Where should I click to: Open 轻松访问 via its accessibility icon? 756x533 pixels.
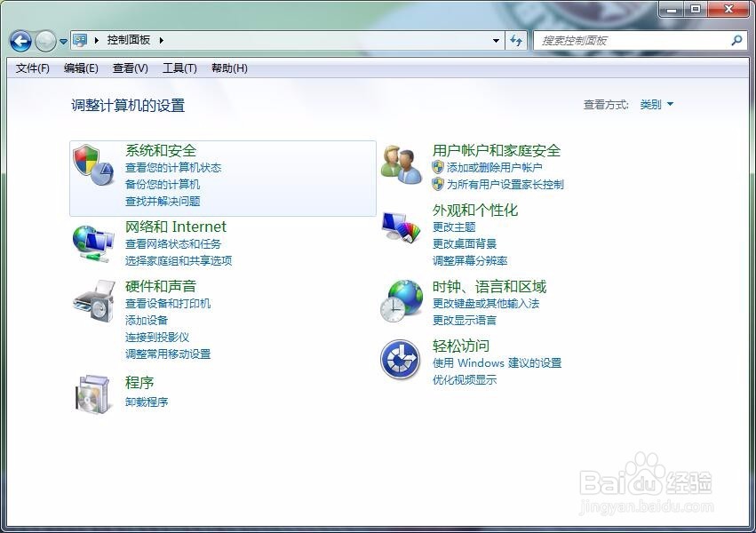pos(402,358)
